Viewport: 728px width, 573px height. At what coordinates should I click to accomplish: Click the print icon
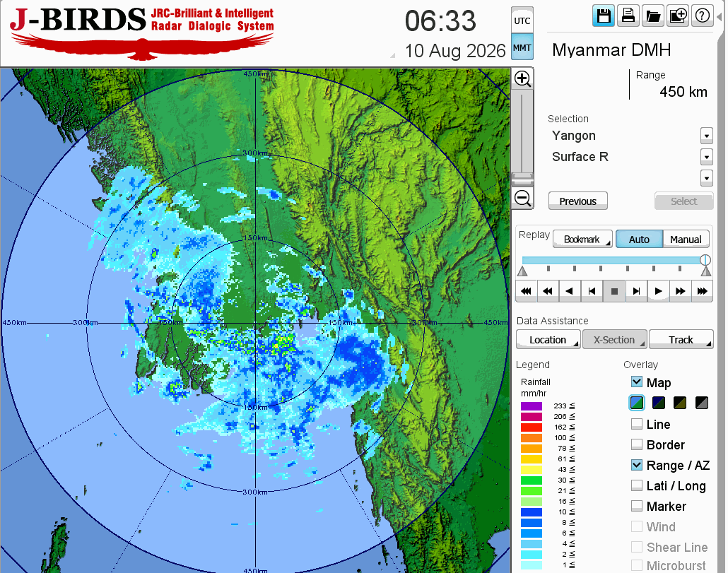[628, 16]
